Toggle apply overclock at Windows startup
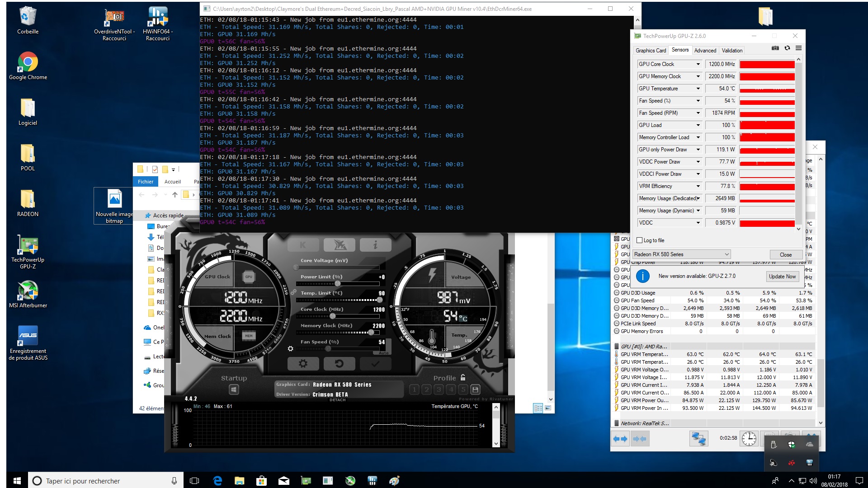Viewport: 868px width, 488px height. click(234, 389)
